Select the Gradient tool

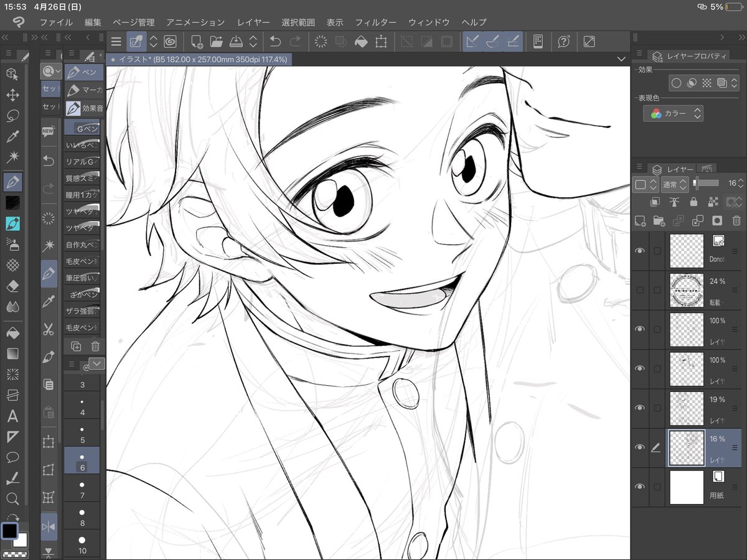(x=12, y=353)
